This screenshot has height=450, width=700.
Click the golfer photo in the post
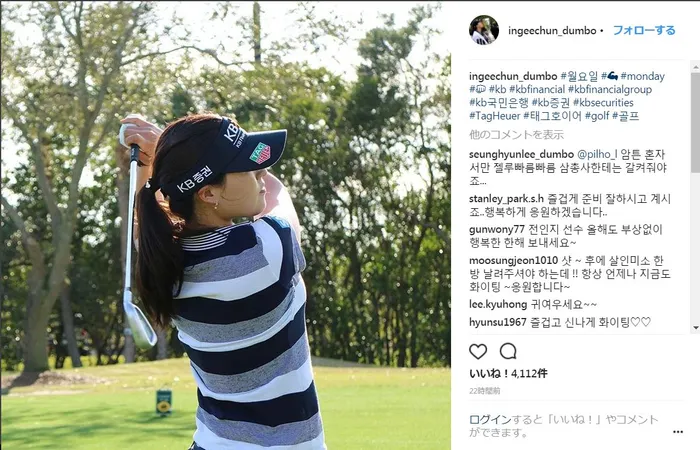225,225
